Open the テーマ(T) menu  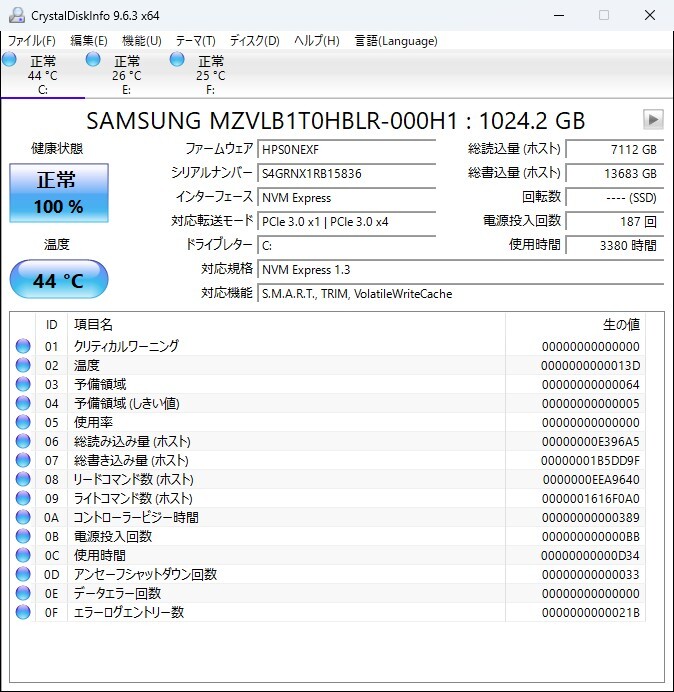[x=195, y=41]
